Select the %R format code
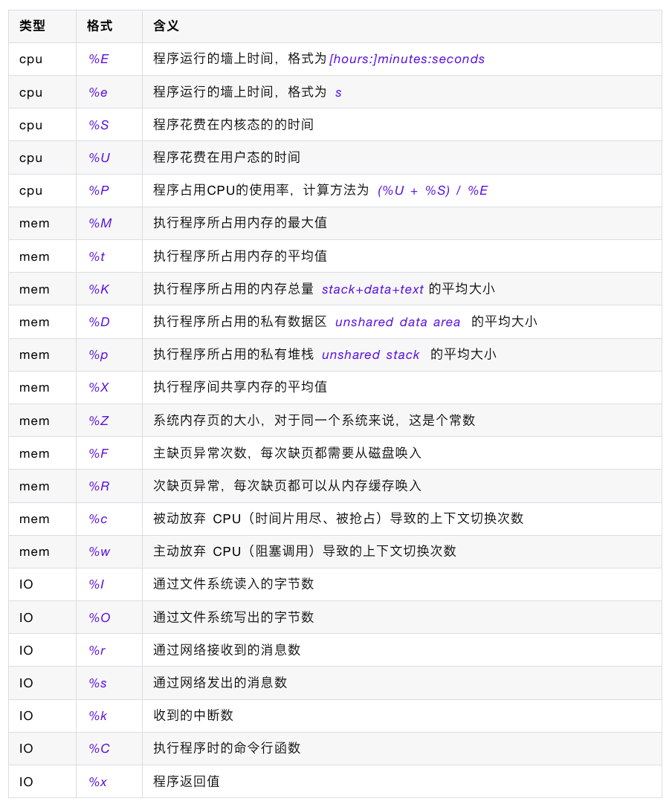672x807 pixels. [x=99, y=486]
